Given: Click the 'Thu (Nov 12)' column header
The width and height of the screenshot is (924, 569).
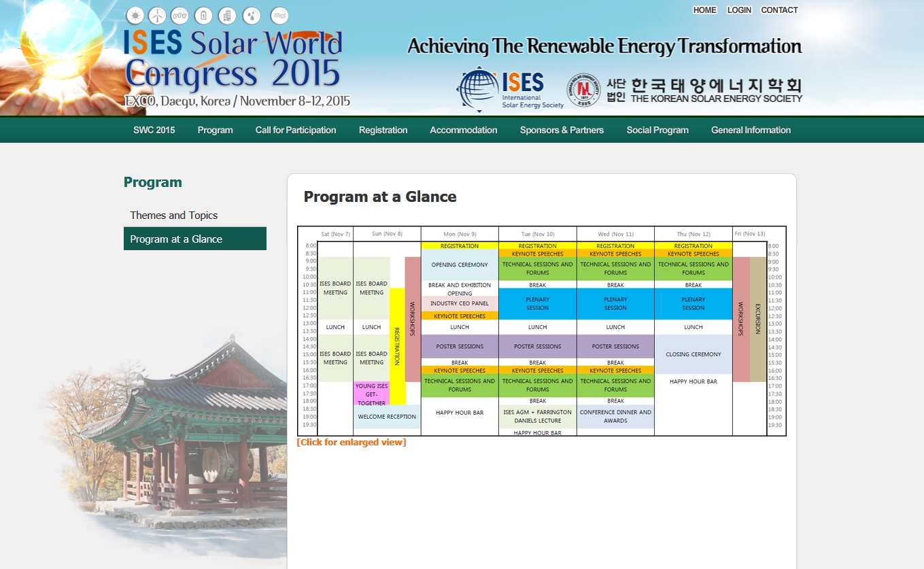Looking at the screenshot, I should pos(694,234).
